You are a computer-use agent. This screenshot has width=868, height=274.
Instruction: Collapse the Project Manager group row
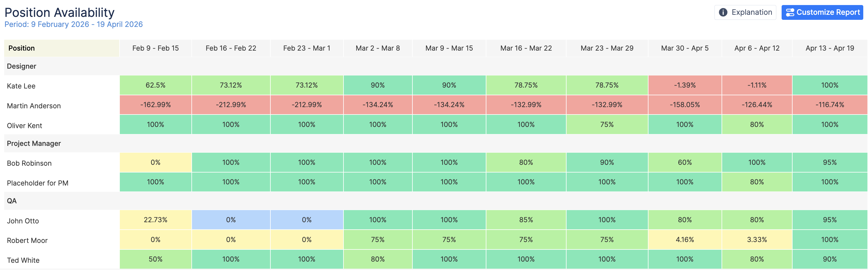tap(34, 144)
